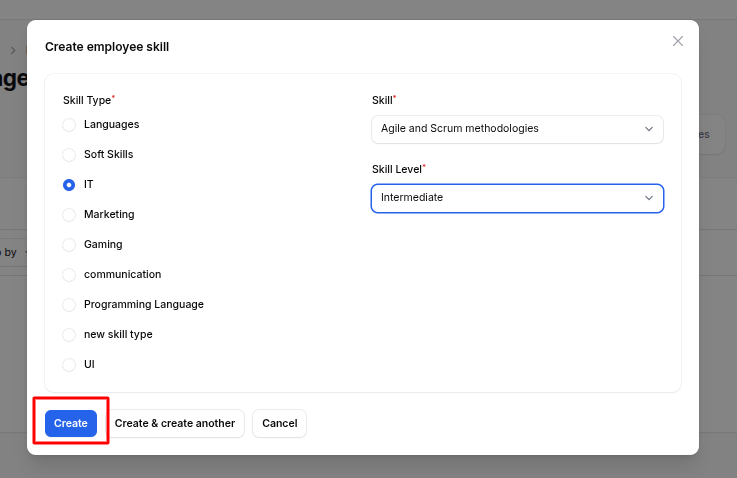The image size is (737, 478).
Task: Open the Skill dropdown showing Agile and Scrum
Action: pyautogui.click(x=505, y=129)
